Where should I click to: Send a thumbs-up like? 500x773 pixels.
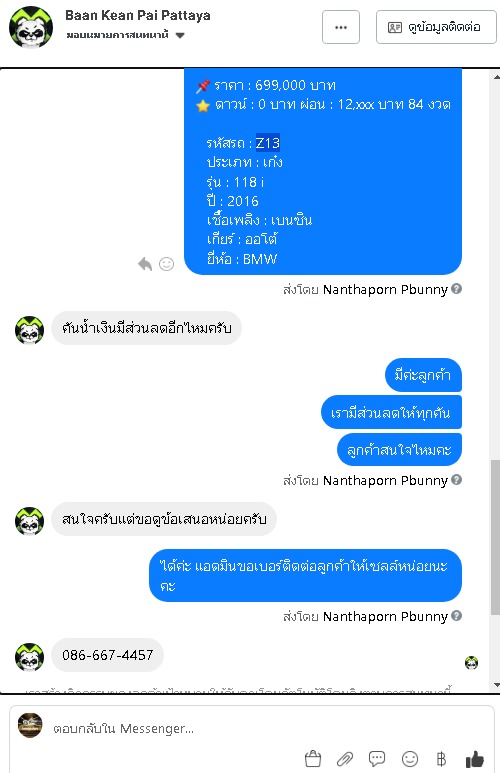(x=474, y=759)
